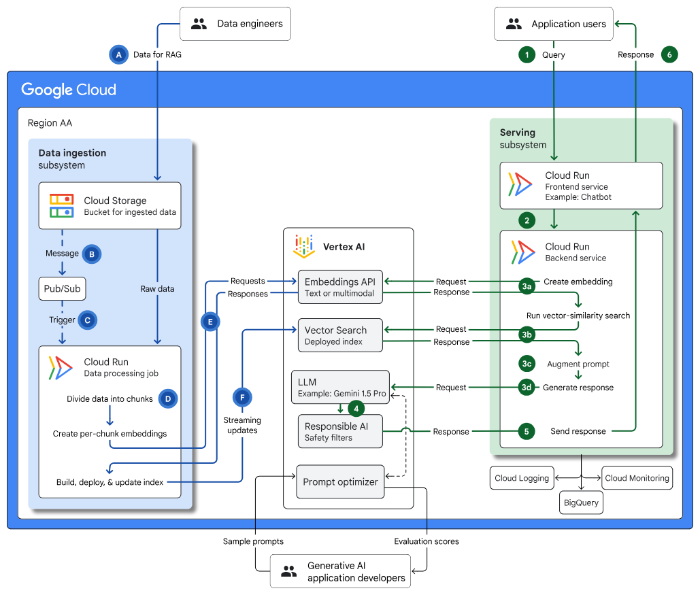Click the BigQuery node
Viewport: 700px width, 595px height.
[581, 503]
